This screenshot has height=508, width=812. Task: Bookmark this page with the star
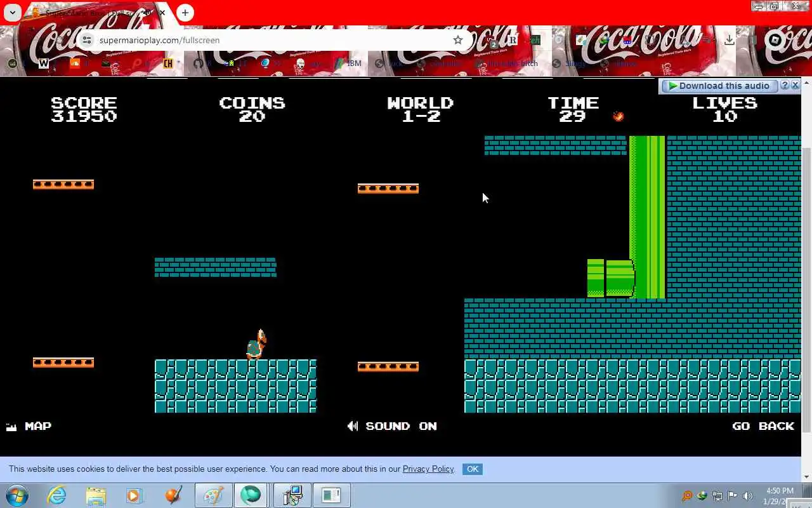(x=458, y=40)
